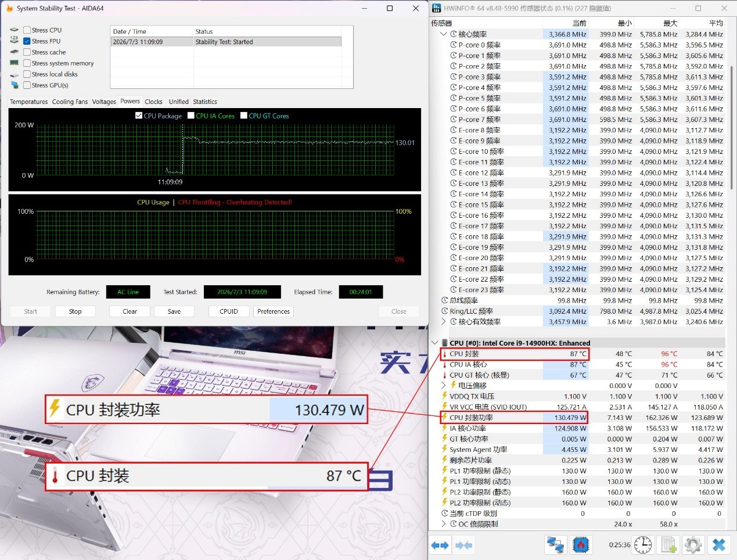This screenshot has height=560, width=737.
Task: Check CPU IA Cores graph checkbox
Action: (191, 116)
